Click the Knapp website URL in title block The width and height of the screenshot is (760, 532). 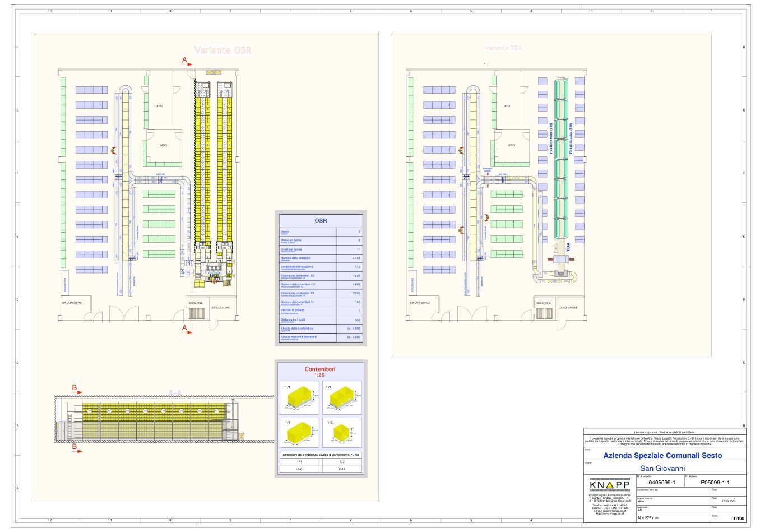pos(609,514)
